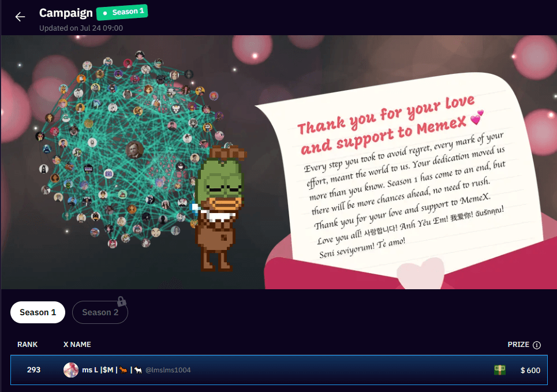Click the central portrait in network graph
The height and width of the screenshot is (392, 557).
(134, 150)
